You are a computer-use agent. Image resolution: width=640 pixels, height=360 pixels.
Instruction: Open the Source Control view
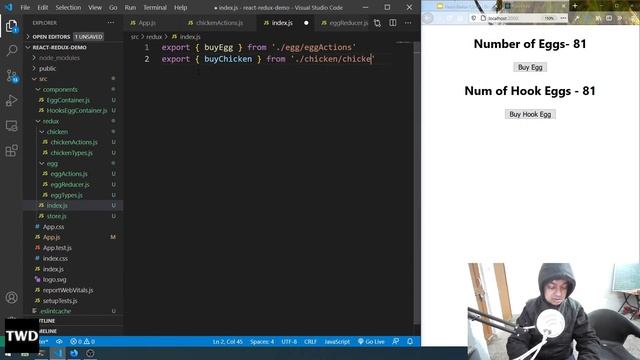11,76
